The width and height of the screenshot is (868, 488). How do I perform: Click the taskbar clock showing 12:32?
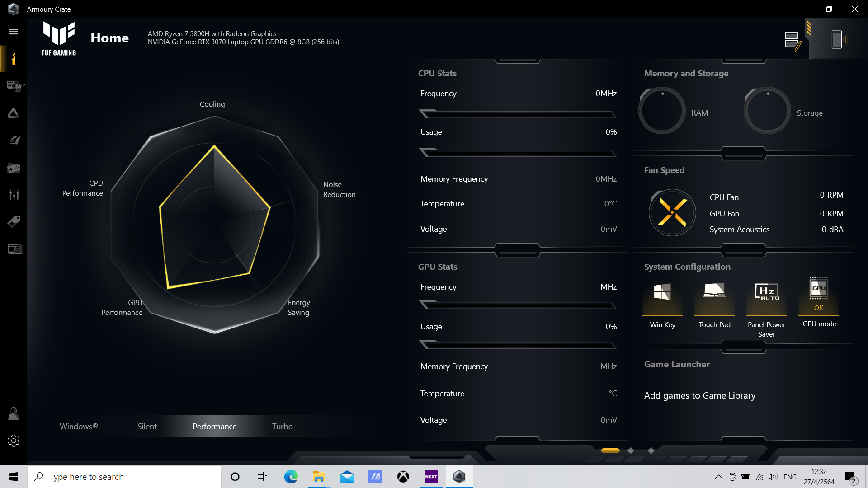[819, 477]
